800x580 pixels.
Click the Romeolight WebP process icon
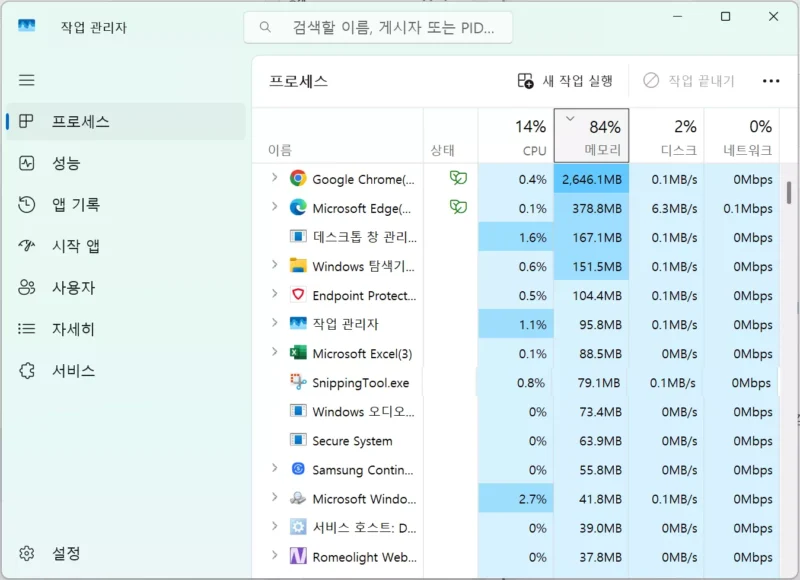298,556
